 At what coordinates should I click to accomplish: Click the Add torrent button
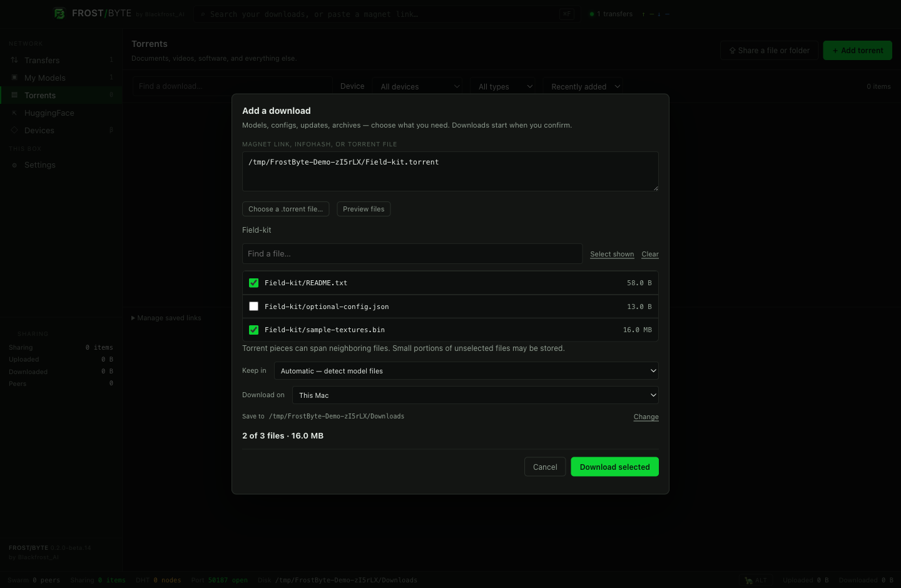(858, 51)
